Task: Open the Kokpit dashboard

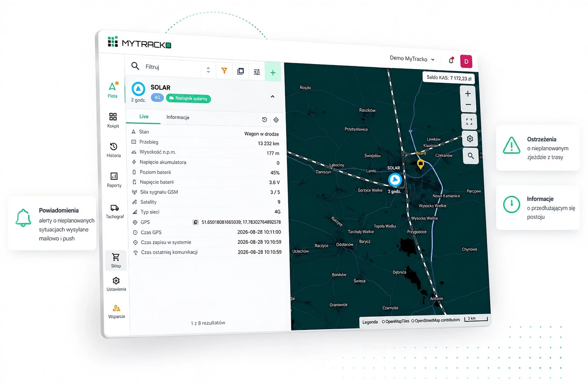Action: tap(113, 120)
